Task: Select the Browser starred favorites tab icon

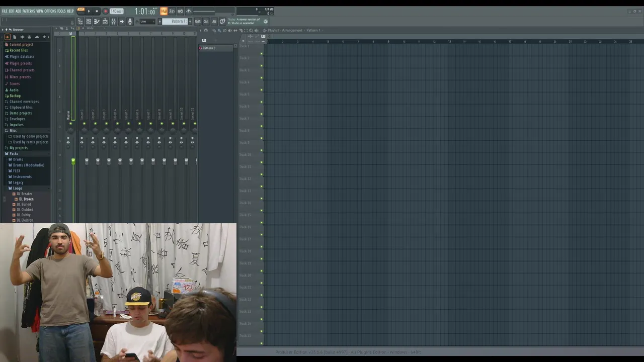Action: tap(44, 37)
